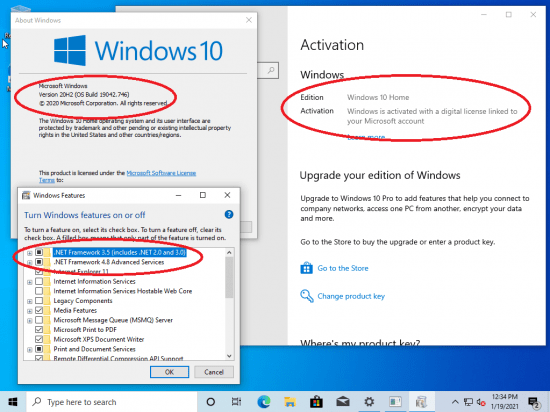The width and height of the screenshot is (550, 412).
Task: Click the Windows Features title bar icon
Action: tap(26, 195)
